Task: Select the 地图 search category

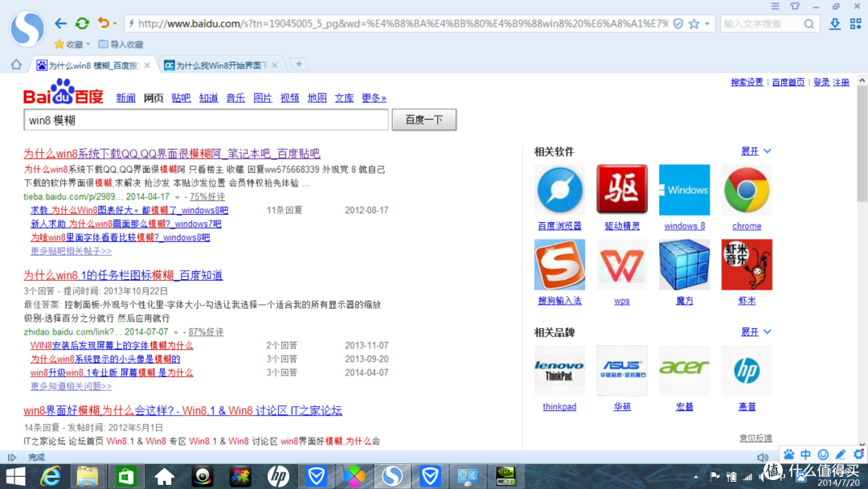Action: [x=317, y=98]
